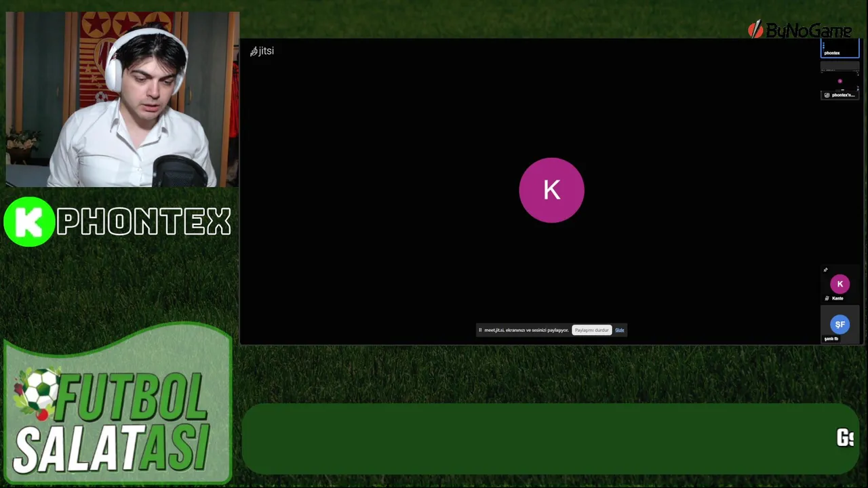Click the pause icon in sharing bar

pos(480,330)
